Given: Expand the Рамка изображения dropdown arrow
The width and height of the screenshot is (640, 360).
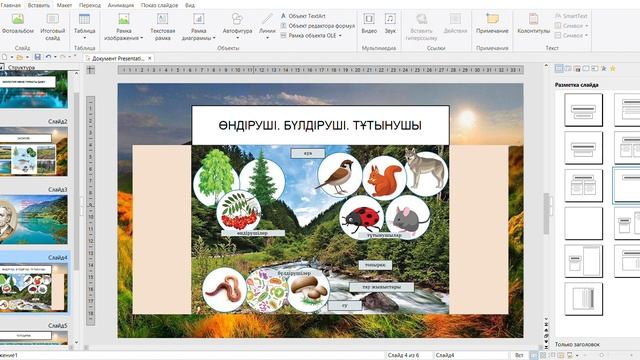Looking at the screenshot, I should 142,38.
